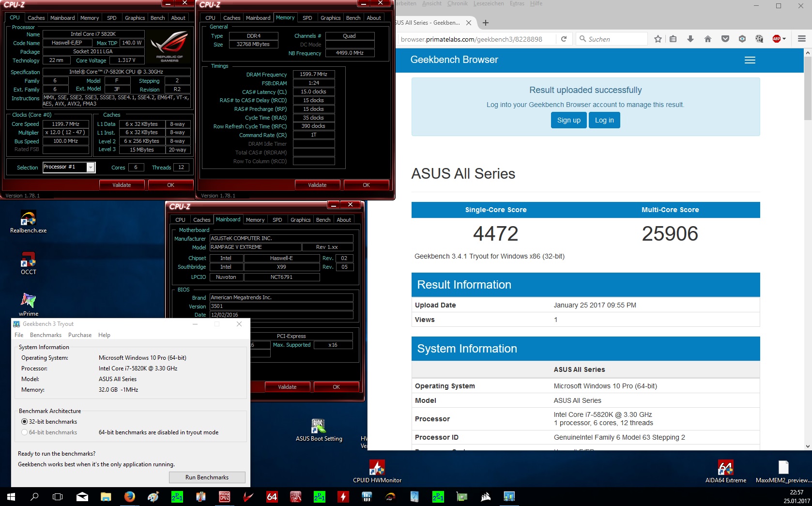Viewport: 812px width, 506px height.
Task: Save page to Pocket icon
Action: click(725, 39)
